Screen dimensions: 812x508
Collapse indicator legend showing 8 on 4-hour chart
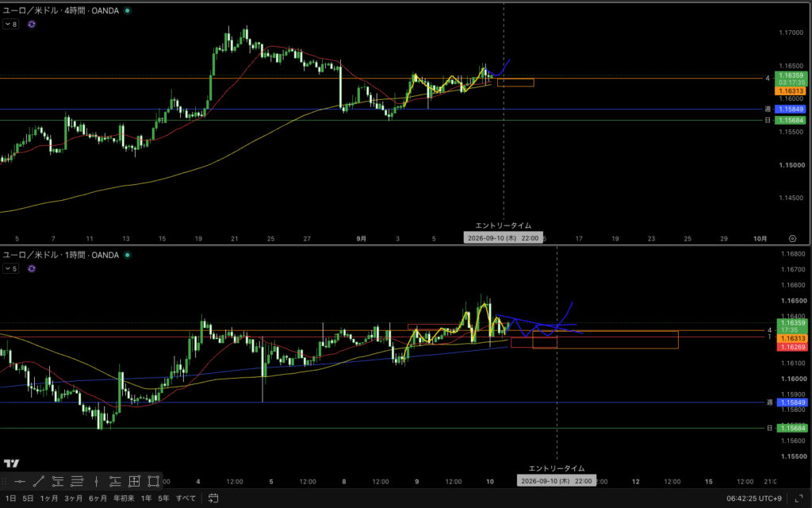point(11,24)
